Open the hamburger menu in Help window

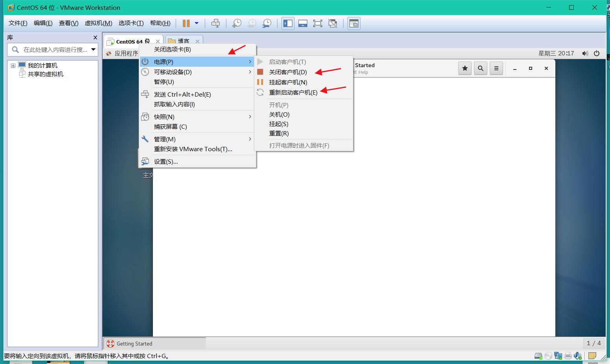click(x=496, y=68)
